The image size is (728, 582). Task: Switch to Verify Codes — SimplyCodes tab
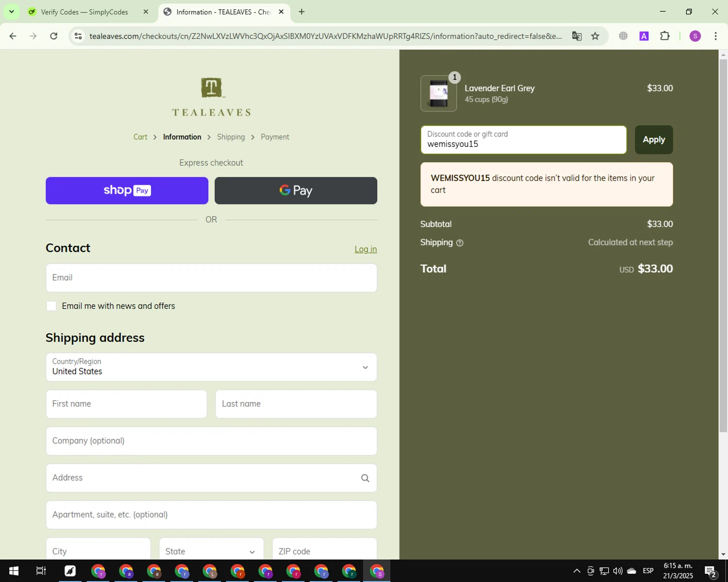click(x=84, y=12)
